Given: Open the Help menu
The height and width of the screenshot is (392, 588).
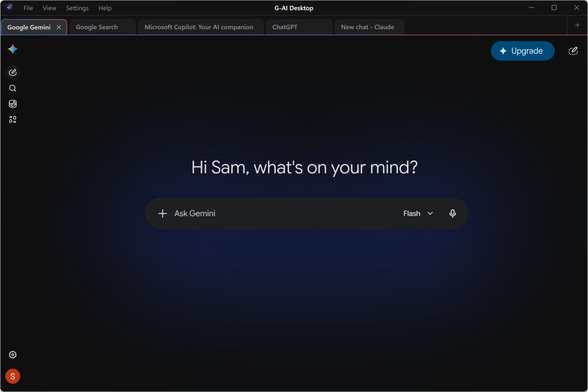Looking at the screenshot, I should point(105,8).
